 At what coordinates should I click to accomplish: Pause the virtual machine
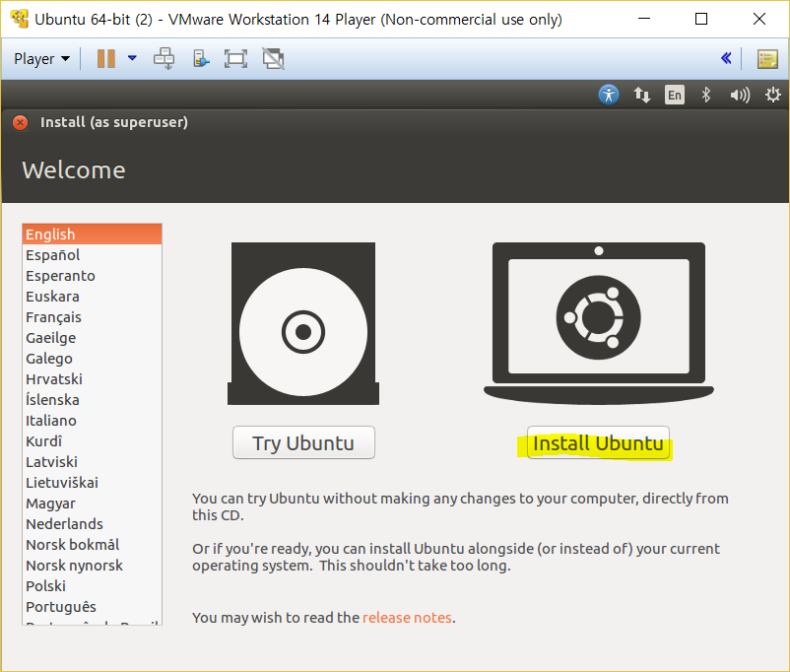pyautogui.click(x=105, y=59)
